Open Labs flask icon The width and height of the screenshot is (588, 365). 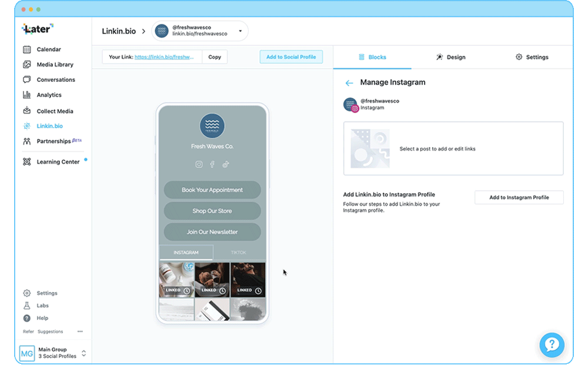click(26, 306)
